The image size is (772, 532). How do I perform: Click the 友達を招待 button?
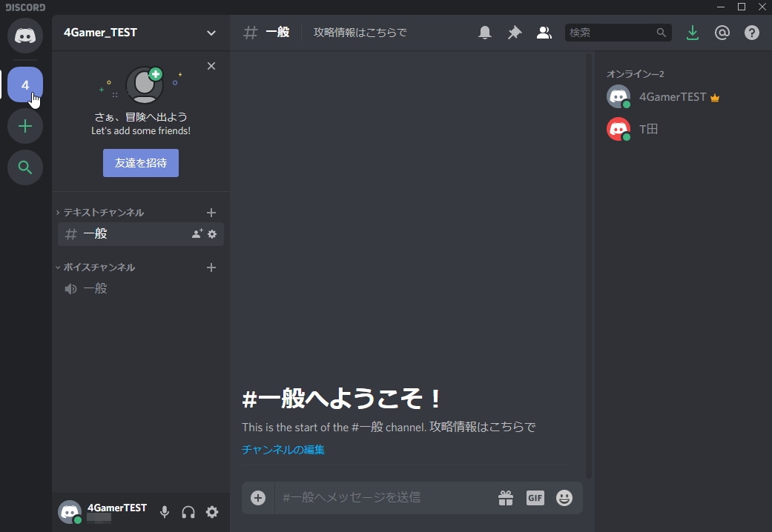pyautogui.click(x=141, y=163)
